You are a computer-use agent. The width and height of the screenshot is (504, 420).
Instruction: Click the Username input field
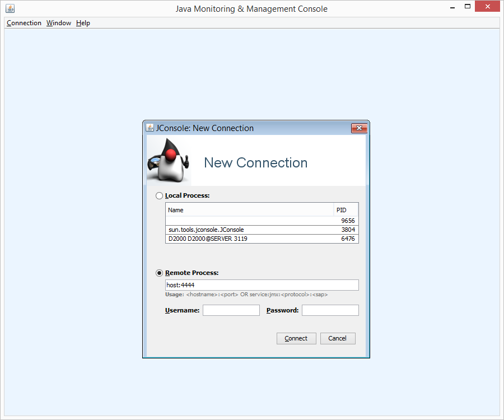pyautogui.click(x=231, y=310)
